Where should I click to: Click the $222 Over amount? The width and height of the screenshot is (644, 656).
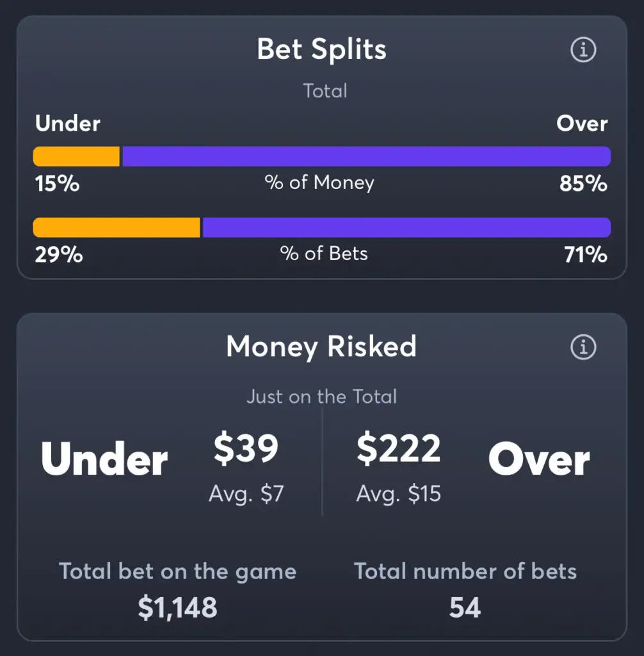tap(399, 448)
